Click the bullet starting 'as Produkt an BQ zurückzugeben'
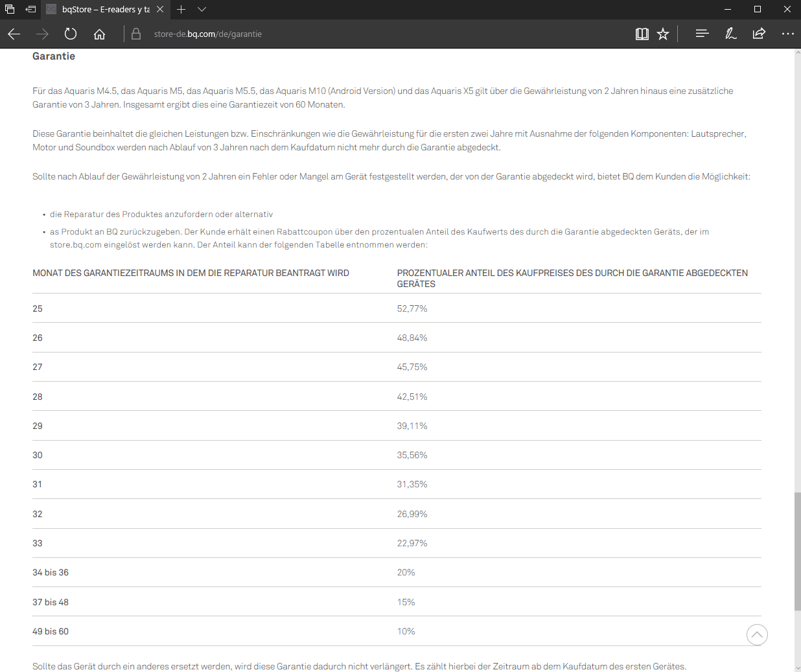The image size is (801, 672). click(379, 238)
